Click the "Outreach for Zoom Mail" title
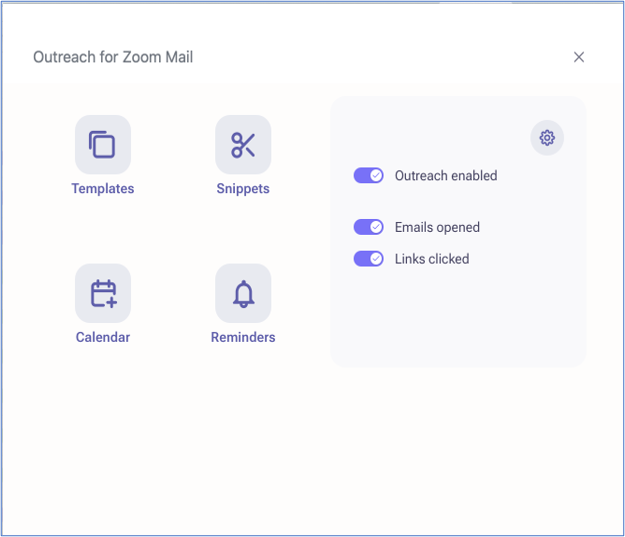This screenshot has width=625, height=537. pyautogui.click(x=113, y=57)
